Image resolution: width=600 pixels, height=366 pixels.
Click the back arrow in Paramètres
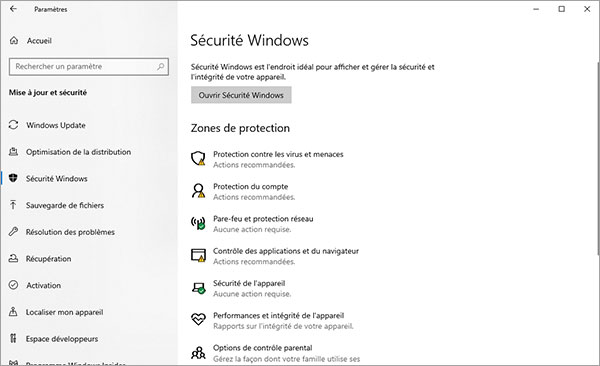pos(13,9)
